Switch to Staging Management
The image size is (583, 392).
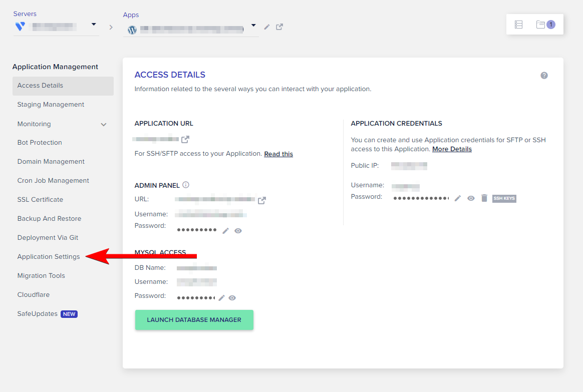51,104
